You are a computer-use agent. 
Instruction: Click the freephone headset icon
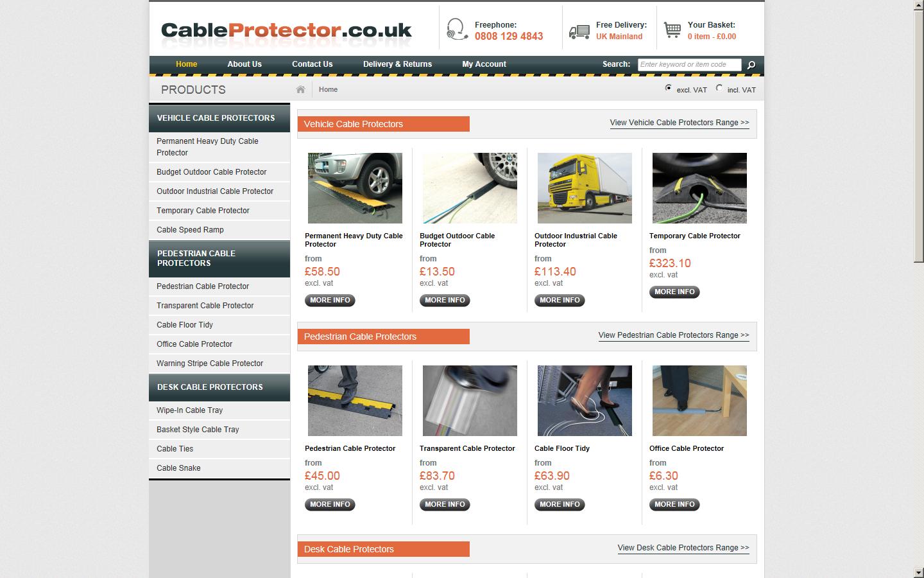pos(457,30)
